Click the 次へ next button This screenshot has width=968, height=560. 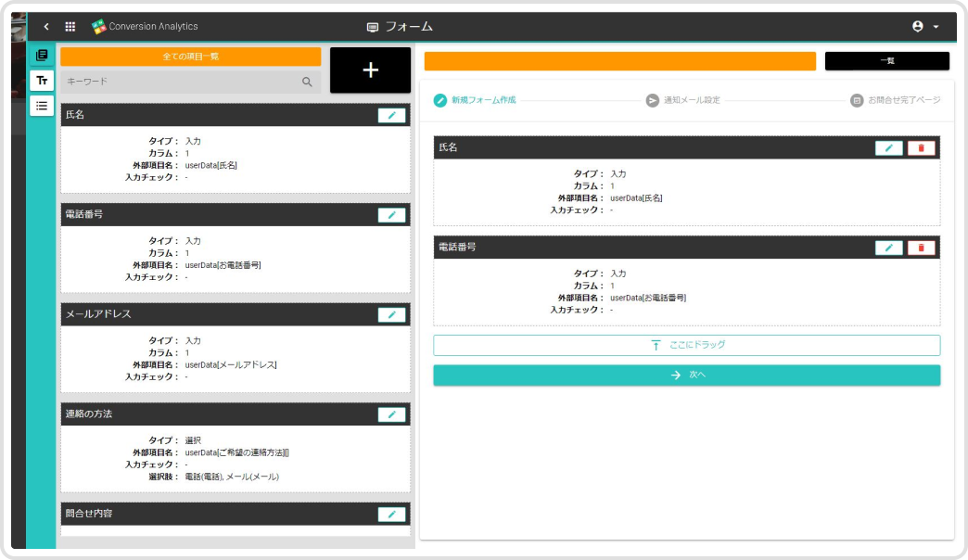(x=686, y=375)
